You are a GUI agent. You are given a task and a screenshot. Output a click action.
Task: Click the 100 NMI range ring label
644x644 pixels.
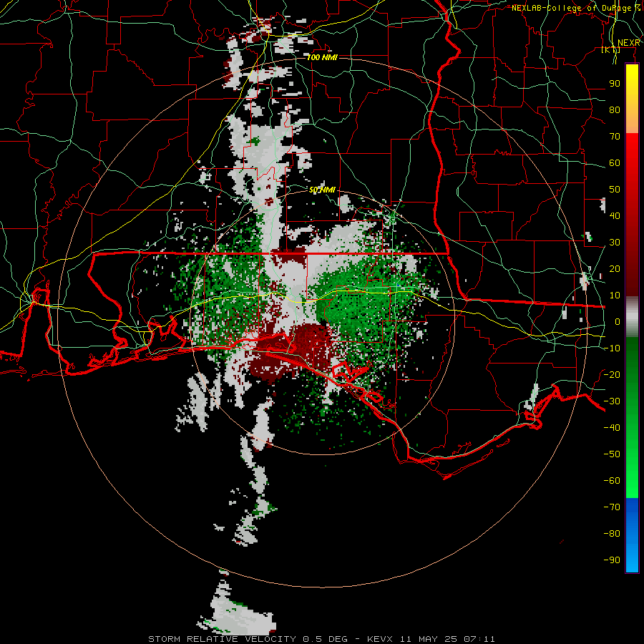click(x=323, y=57)
